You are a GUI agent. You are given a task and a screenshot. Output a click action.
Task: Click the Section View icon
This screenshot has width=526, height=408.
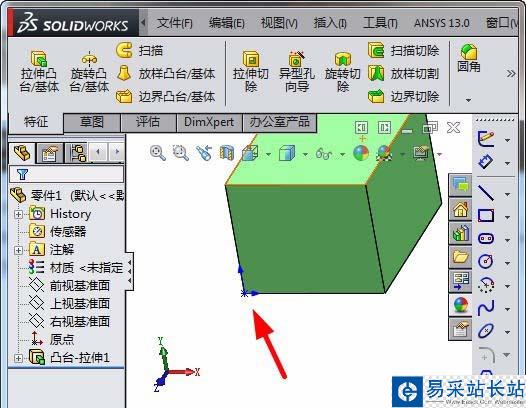226,153
